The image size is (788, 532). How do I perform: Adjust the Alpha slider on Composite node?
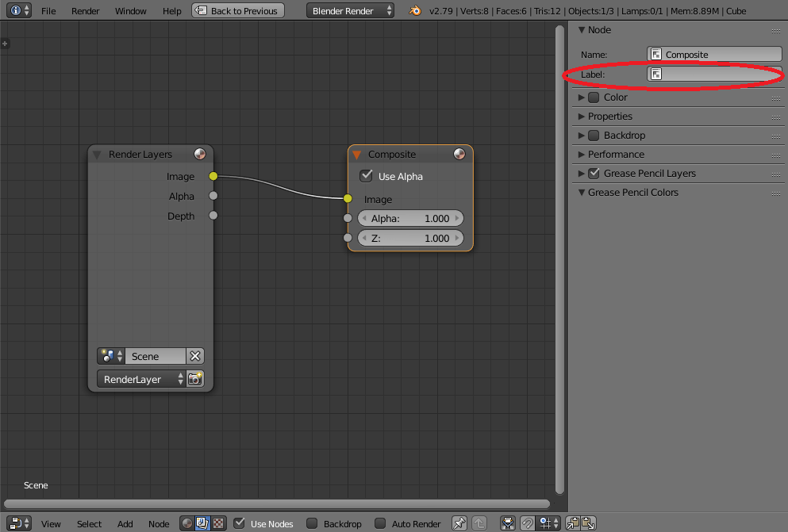pyautogui.click(x=410, y=217)
